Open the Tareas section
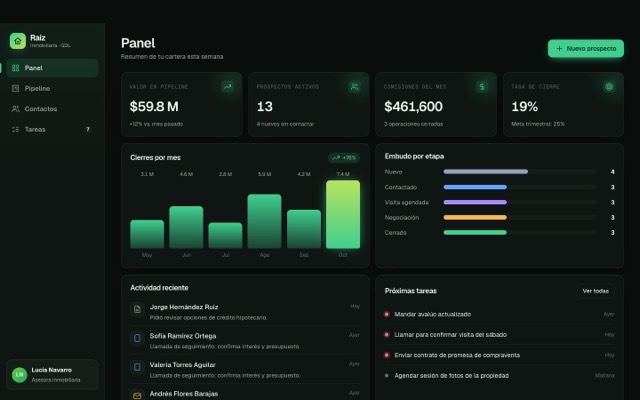This screenshot has height=400, width=640. click(52, 129)
